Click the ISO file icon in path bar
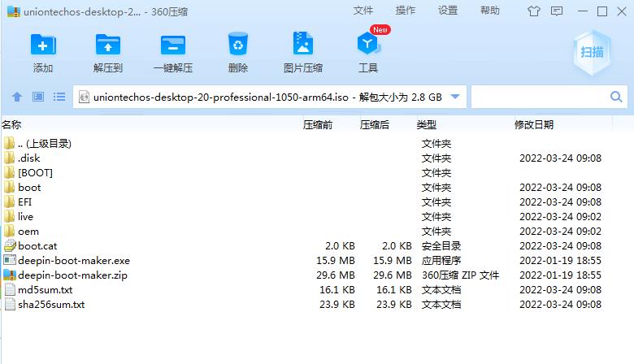The height and width of the screenshot is (364, 634). click(x=84, y=97)
